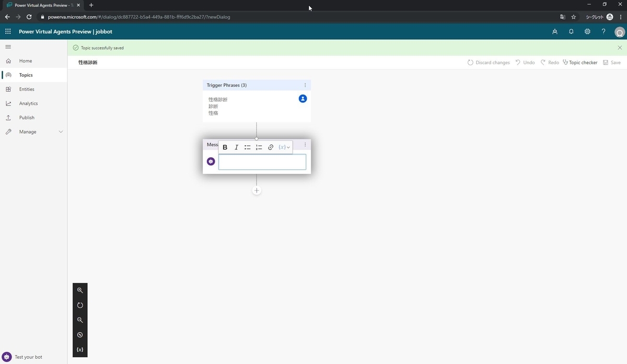Screen dimensions: 627x364
Task: Open the header bot/person icon
Action: coord(554,31)
